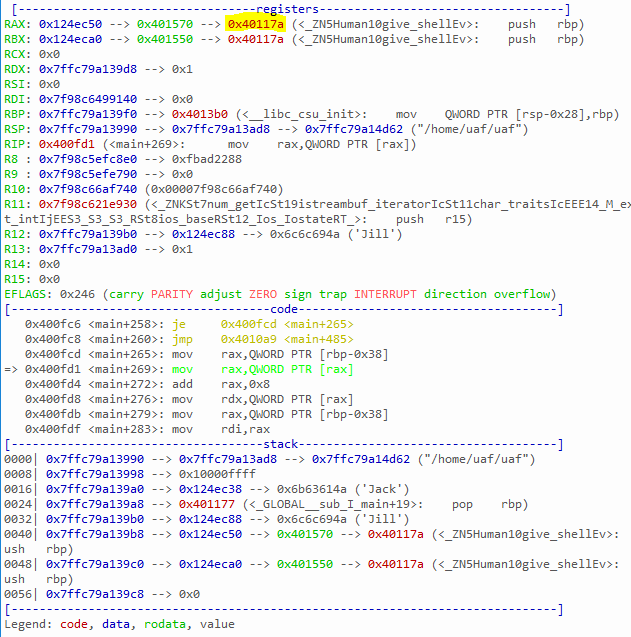The image size is (631, 637).
Task: Click the INTERRUPT flag in EFLAGS
Action: [x=385, y=295]
